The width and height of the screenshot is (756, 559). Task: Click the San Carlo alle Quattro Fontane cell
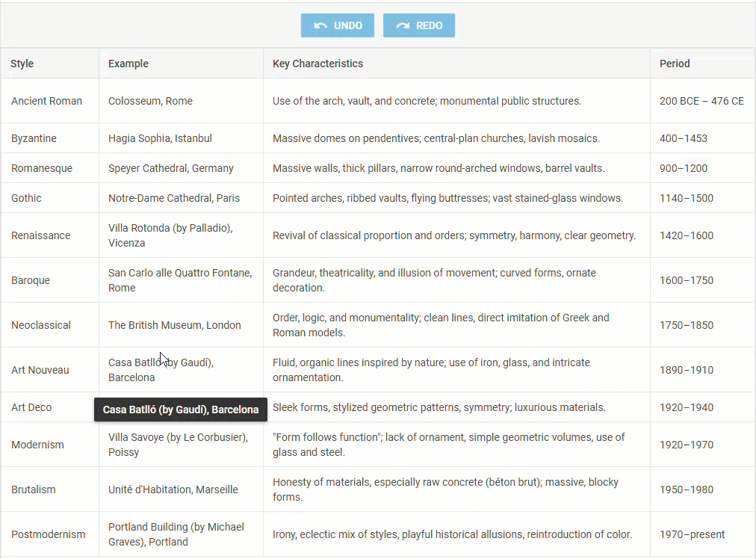coord(178,280)
